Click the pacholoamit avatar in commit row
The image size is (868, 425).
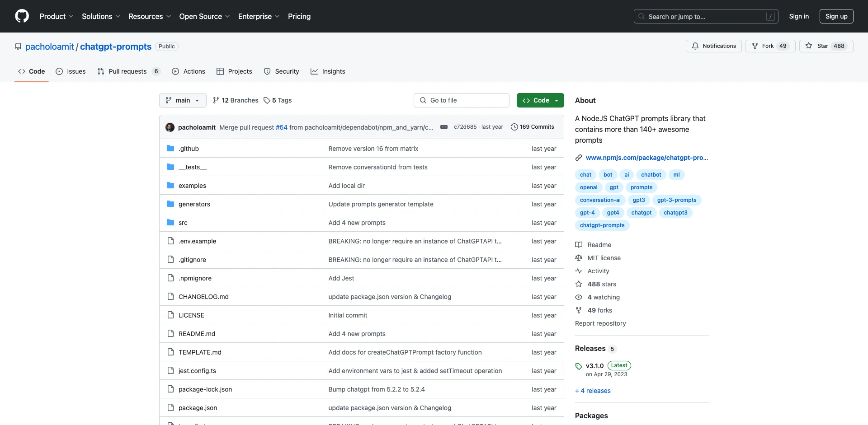tap(170, 127)
